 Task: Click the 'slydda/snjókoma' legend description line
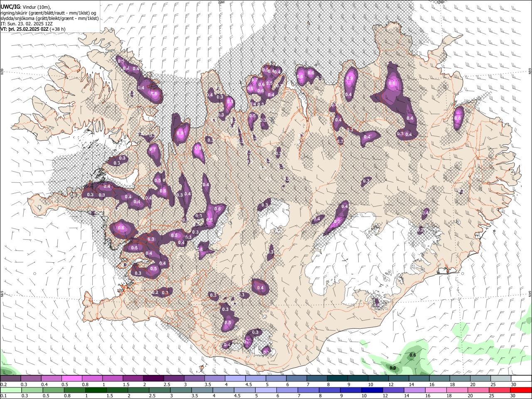49,18
